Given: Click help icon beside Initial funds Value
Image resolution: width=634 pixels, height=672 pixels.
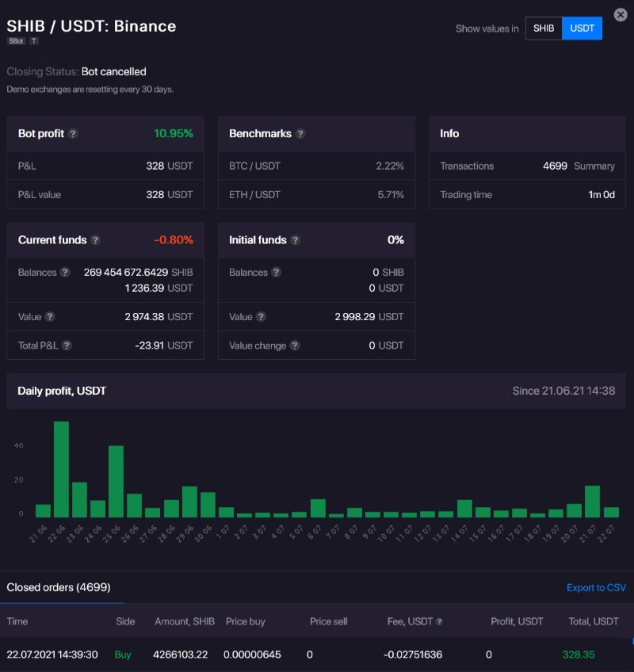Looking at the screenshot, I should point(261,317).
